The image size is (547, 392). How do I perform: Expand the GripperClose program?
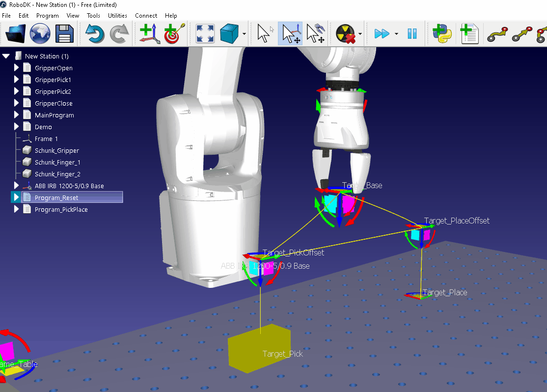(16, 103)
